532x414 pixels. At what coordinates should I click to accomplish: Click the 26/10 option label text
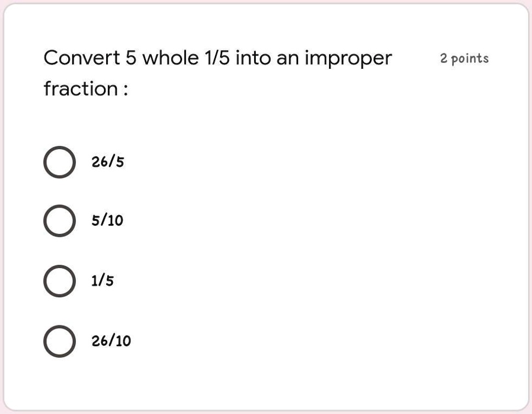tap(111, 341)
